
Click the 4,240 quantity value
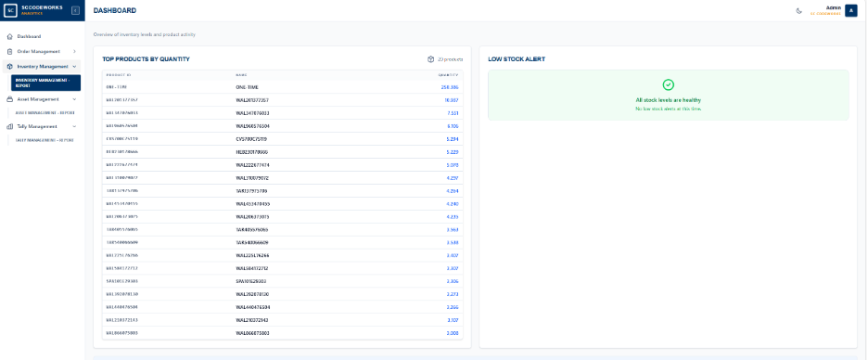coord(453,204)
